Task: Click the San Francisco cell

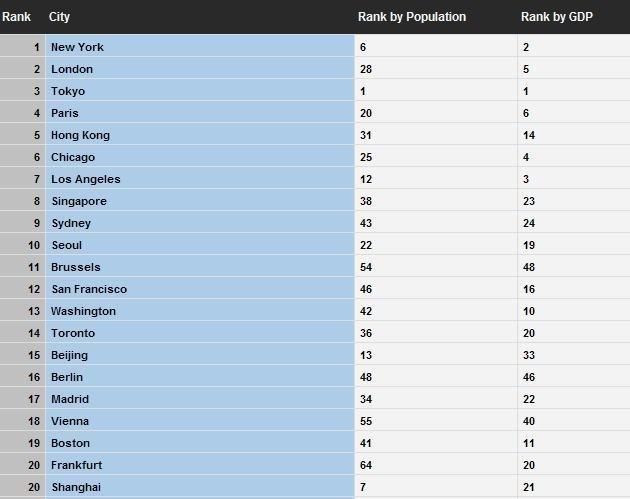Action: [200, 288]
